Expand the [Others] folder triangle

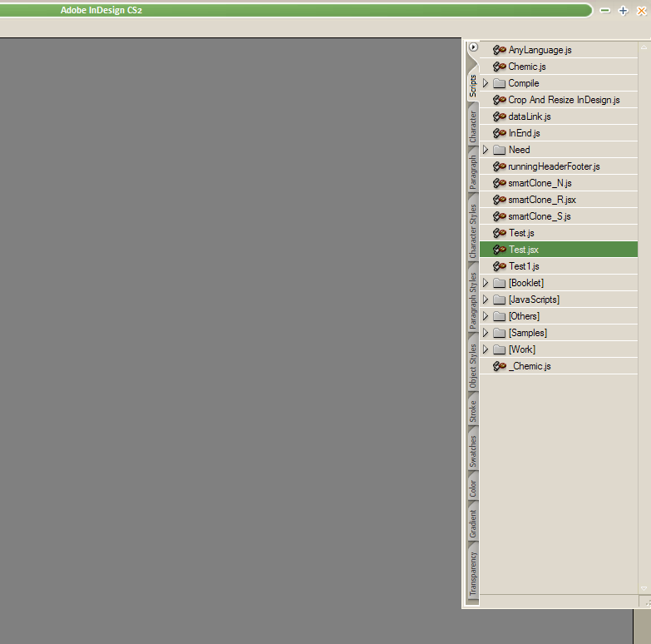pyautogui.click(x=486, y=316)
